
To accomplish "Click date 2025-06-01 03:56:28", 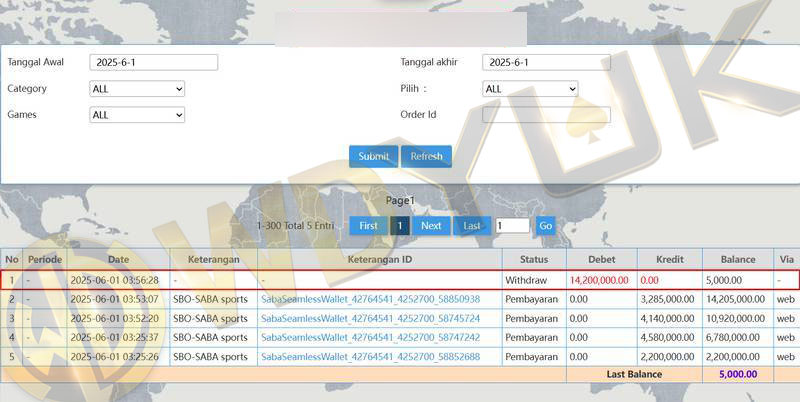I will coord(114,280).
